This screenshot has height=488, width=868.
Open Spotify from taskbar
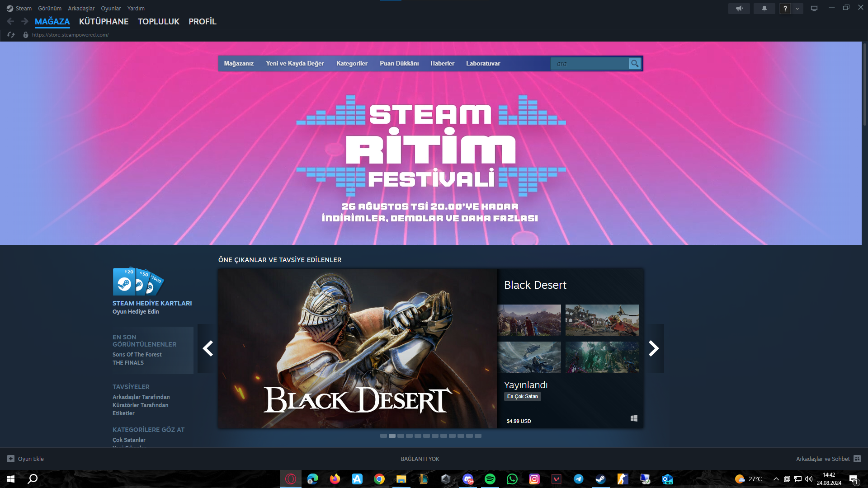(490, 479)
